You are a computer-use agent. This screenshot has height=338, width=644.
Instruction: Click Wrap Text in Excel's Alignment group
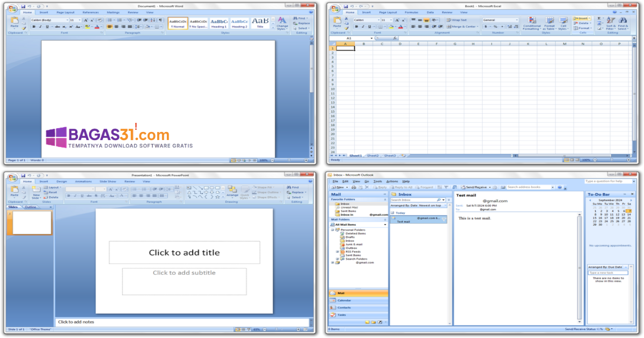pos(457,20)
